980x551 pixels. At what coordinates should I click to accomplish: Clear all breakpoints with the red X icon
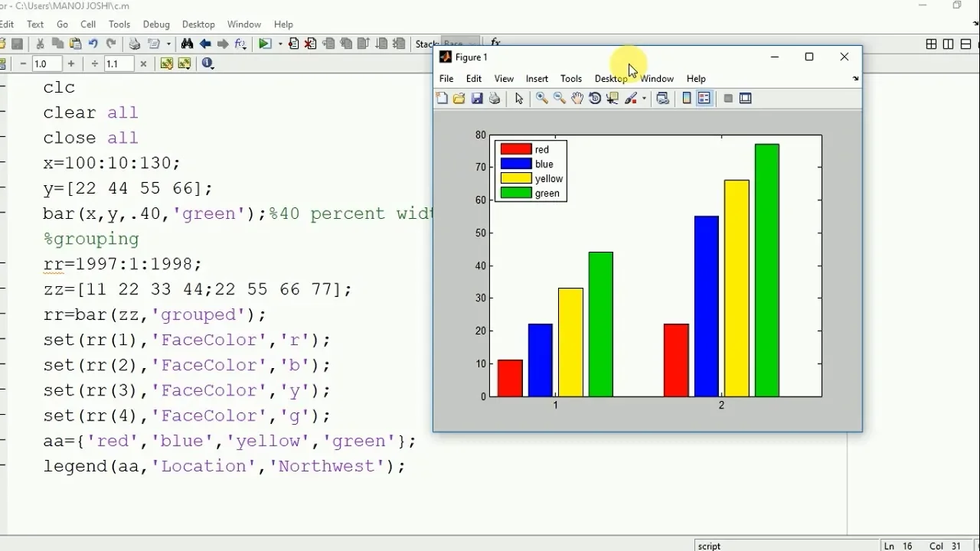[x=310, y=44]
